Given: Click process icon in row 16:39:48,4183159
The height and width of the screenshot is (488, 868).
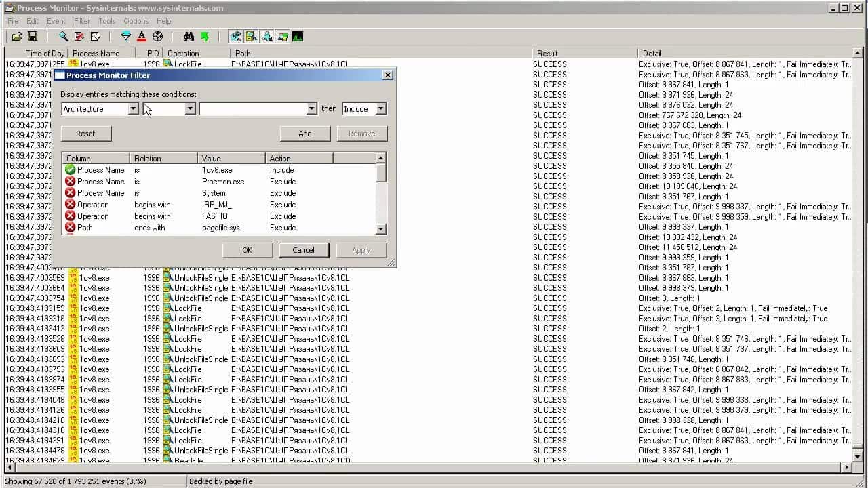Looking at the screenshot, I should 73,308.
